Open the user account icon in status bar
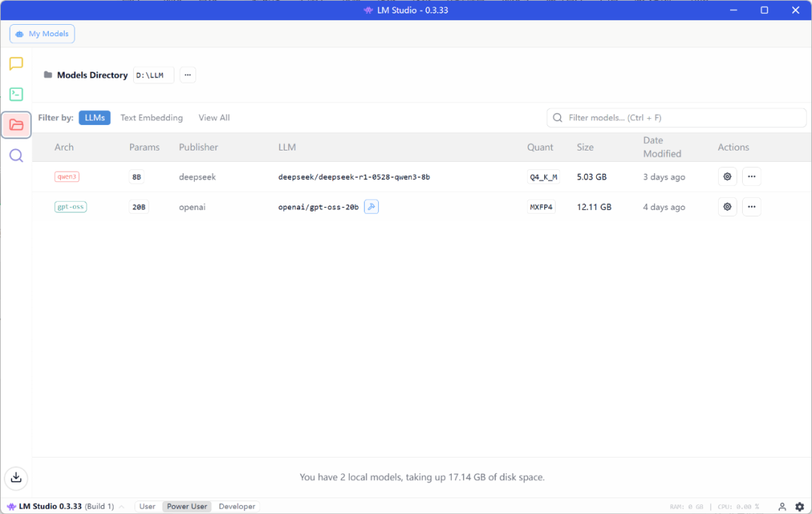 click(x=782, y=506)
